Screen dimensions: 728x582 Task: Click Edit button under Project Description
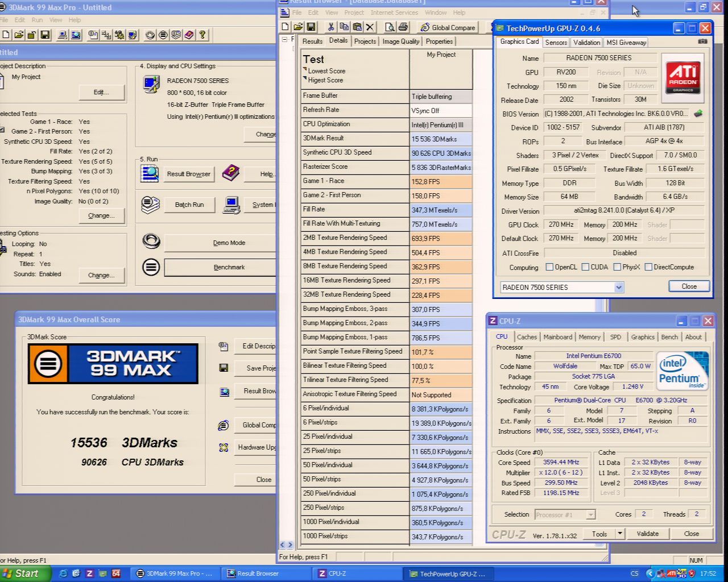[101, 92]
